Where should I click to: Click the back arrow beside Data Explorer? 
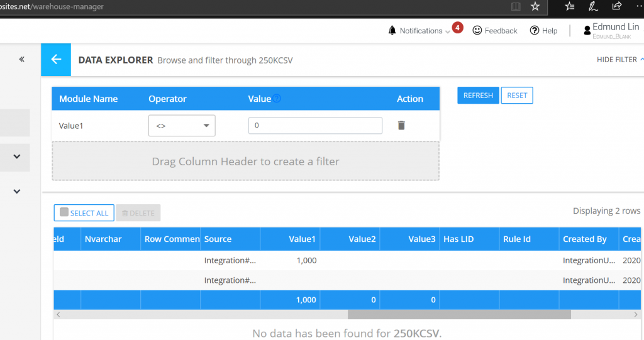click(x=56, y=60)
